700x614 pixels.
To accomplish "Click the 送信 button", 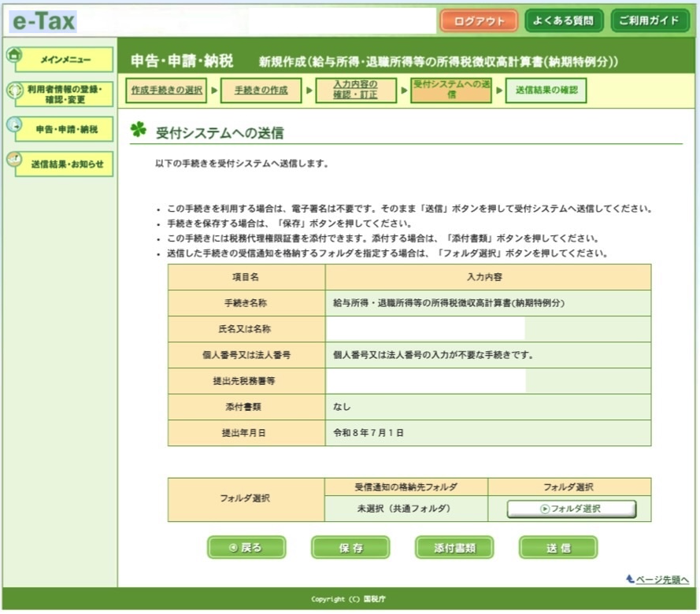I will 558,548.
